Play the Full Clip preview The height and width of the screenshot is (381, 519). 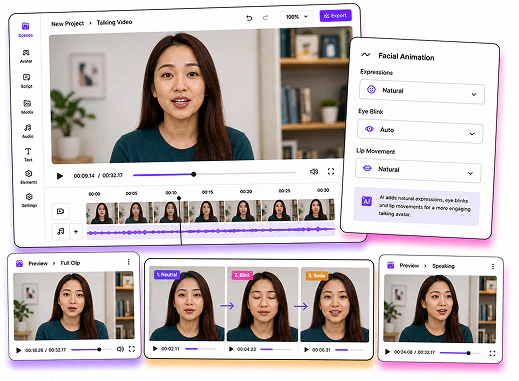click(x=19, y=350)
